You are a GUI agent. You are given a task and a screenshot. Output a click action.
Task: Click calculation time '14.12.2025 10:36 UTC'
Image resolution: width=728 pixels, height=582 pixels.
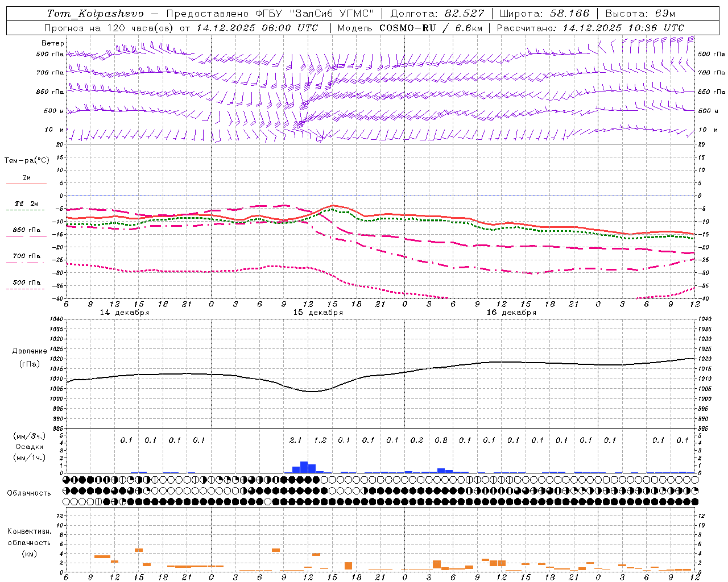coord(623,28)
